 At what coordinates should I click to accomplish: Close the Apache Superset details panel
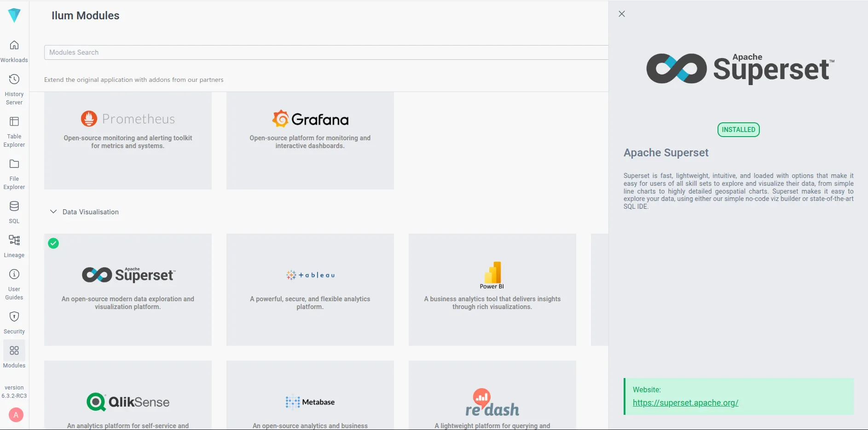pos(621,14)
